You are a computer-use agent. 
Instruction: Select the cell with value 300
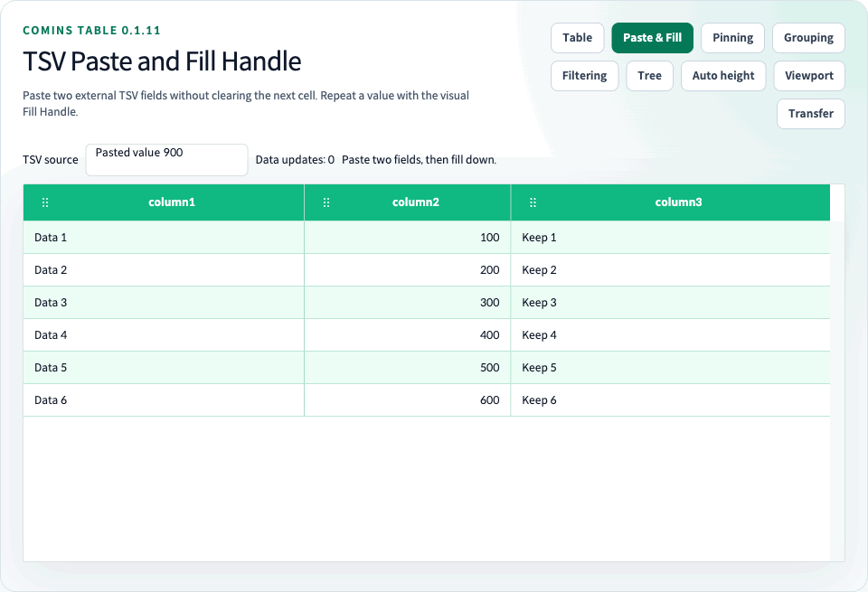point(408,303)
